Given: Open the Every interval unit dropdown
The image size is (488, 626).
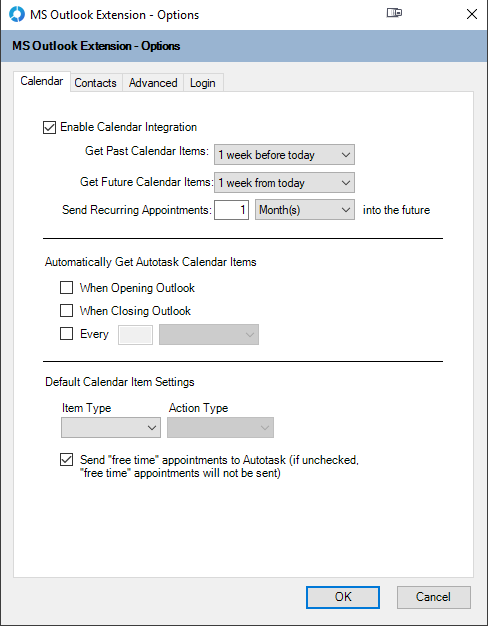Looking at the screenshot, I should point(209,335).
